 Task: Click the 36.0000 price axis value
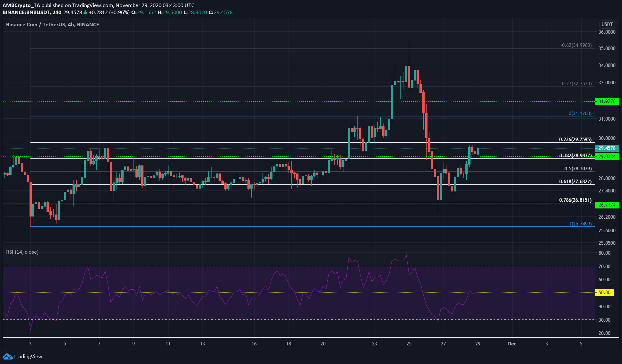click(607, 32)
